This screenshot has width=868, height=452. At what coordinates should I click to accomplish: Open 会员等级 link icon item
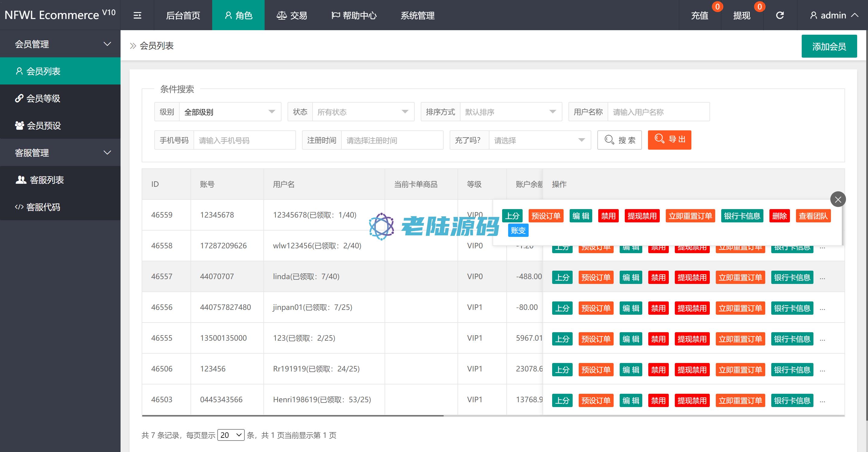pyautogui.click(x=38, y=98)
